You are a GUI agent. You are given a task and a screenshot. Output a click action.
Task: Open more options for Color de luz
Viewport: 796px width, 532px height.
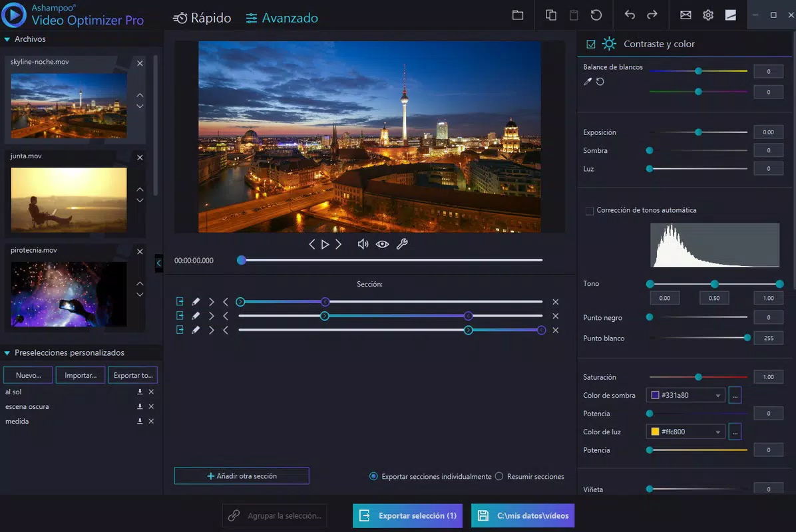[x=735, y=432]
